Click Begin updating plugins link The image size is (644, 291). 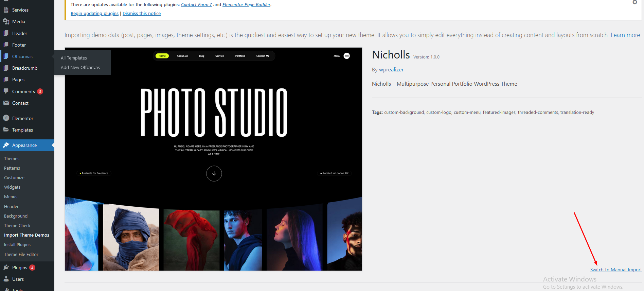(94, 14)
